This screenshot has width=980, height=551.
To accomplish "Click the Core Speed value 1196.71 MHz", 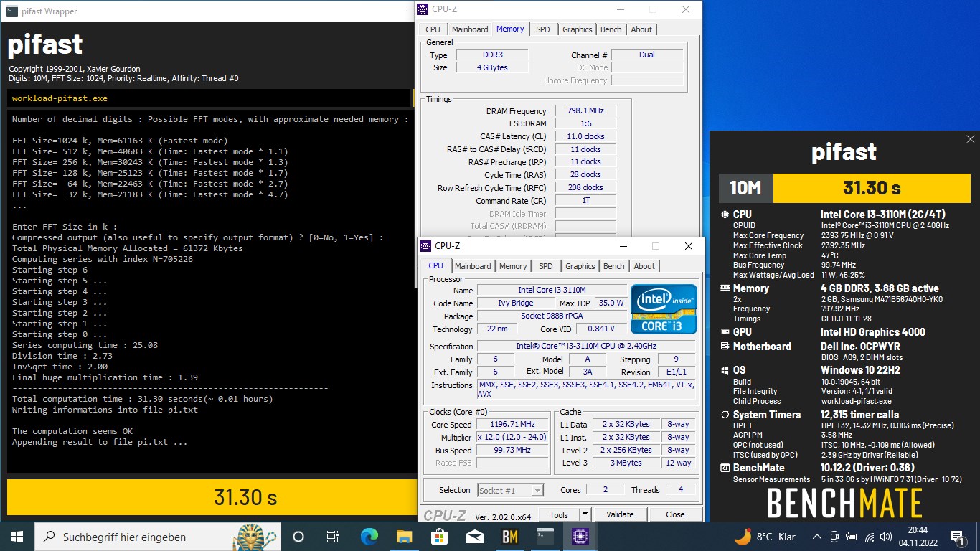I will pos(512,424).
